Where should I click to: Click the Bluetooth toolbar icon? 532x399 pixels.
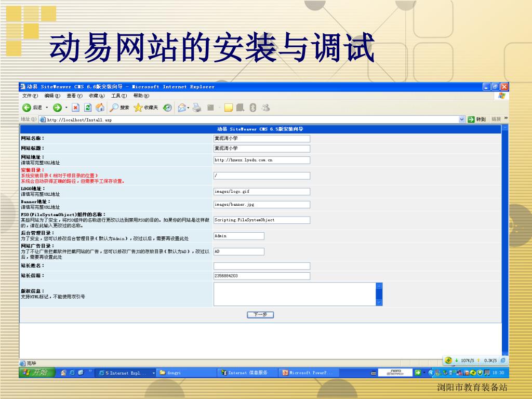[253, 108]
